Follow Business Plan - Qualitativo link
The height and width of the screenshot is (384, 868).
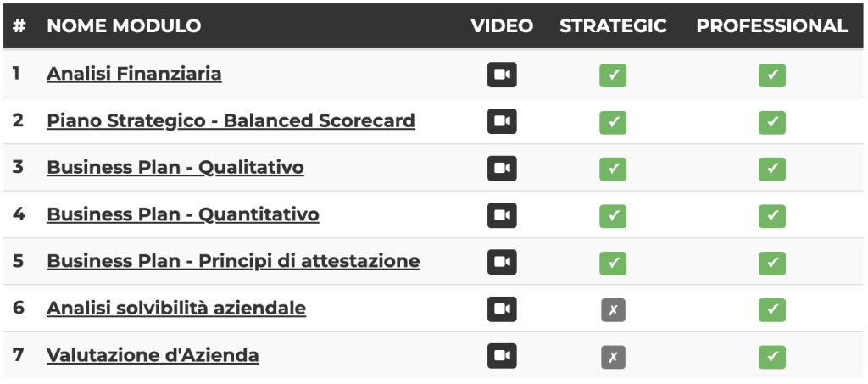[175, 167]
